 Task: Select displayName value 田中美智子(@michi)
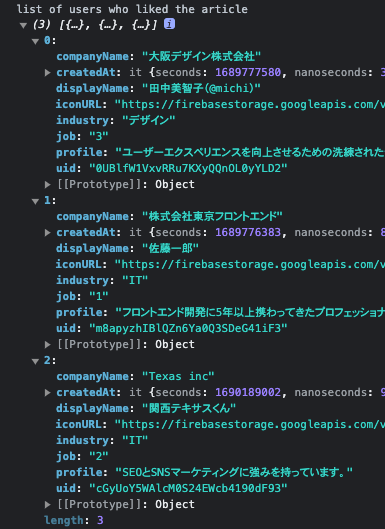point(201,88)
